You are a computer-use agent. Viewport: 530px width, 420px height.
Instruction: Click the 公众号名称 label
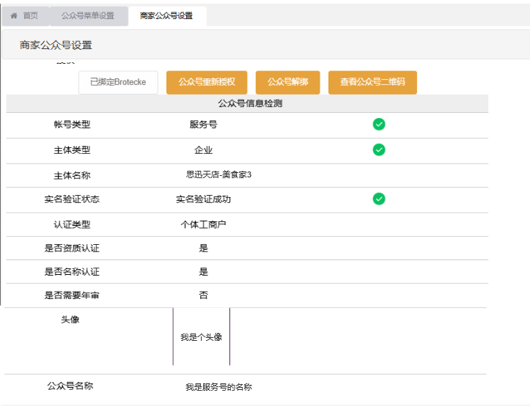click(x=70, y=386)
